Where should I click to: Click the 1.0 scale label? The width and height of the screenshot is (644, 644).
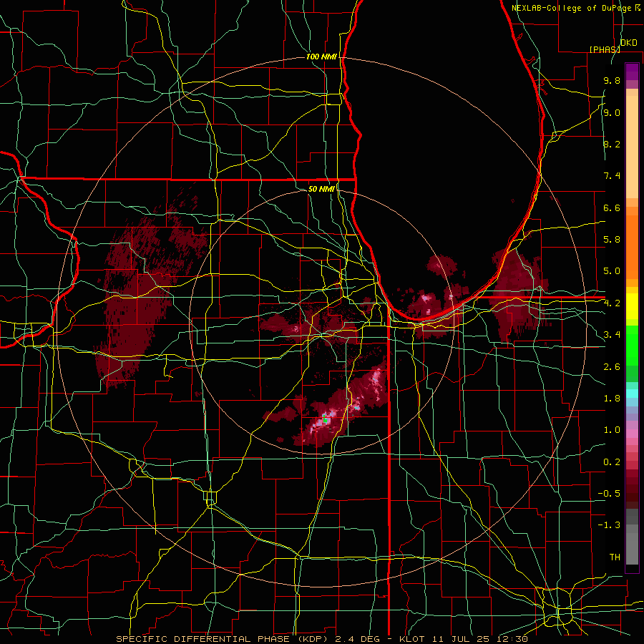click(x=612, y=431)
